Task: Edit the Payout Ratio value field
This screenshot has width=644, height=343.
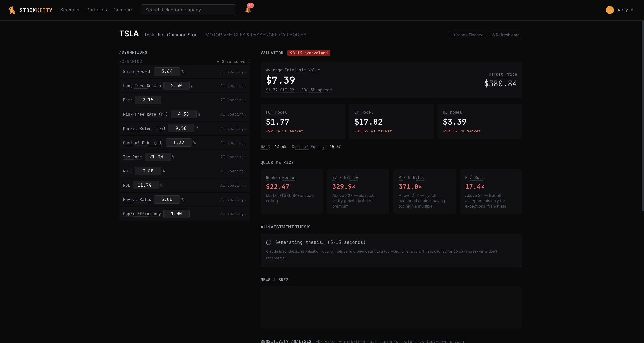Action: click(167, 199)
